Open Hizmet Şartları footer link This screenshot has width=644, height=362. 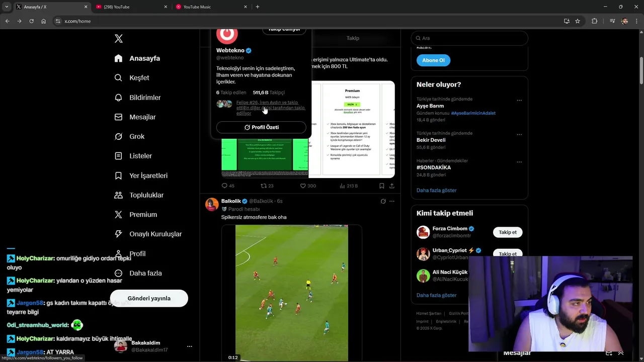[429, 313]
